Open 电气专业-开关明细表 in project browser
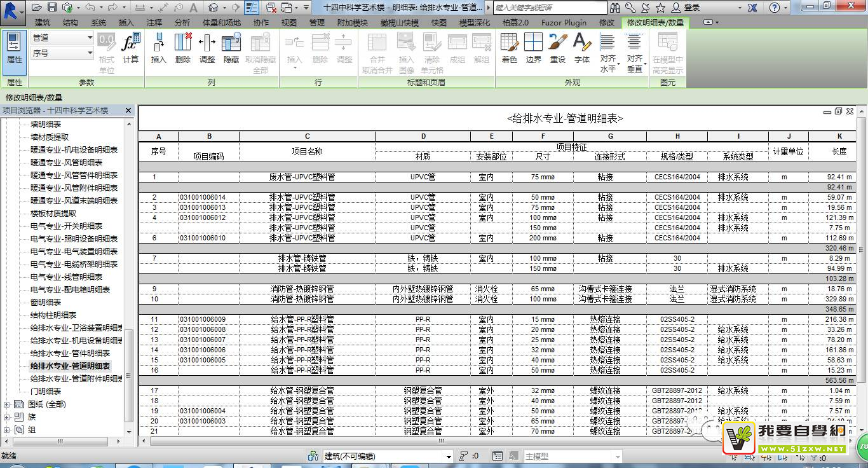 pyautogui.click(x=66, y=226)
